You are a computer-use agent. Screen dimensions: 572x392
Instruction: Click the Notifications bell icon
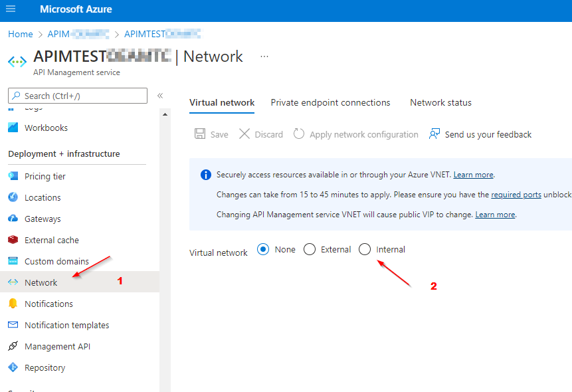(x=13, y=304)
